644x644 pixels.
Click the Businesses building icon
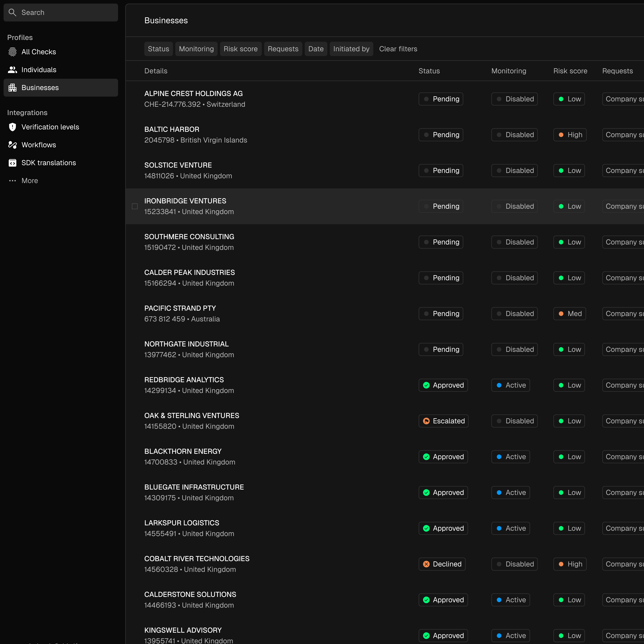pyautogui.click(x=12, y=88)
